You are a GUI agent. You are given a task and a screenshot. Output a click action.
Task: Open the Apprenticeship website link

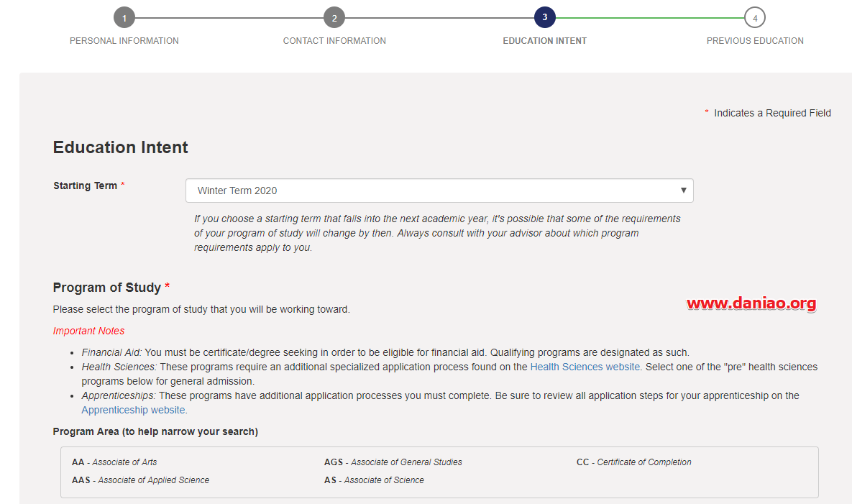(134, 410)
